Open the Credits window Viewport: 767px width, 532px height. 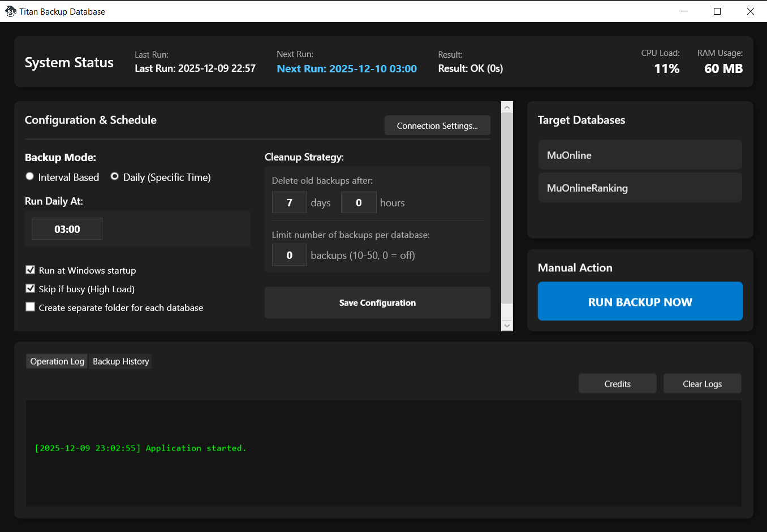coord(617,384)
